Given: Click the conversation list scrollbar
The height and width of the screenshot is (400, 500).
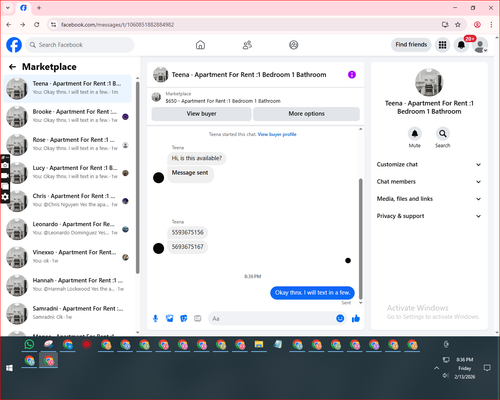Looking at the screenshot, I should (x=137, y=177).
